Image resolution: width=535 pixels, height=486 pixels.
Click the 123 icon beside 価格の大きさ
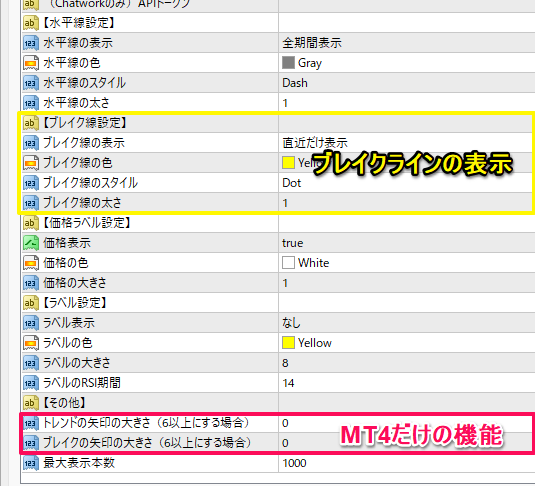(30, 283)
